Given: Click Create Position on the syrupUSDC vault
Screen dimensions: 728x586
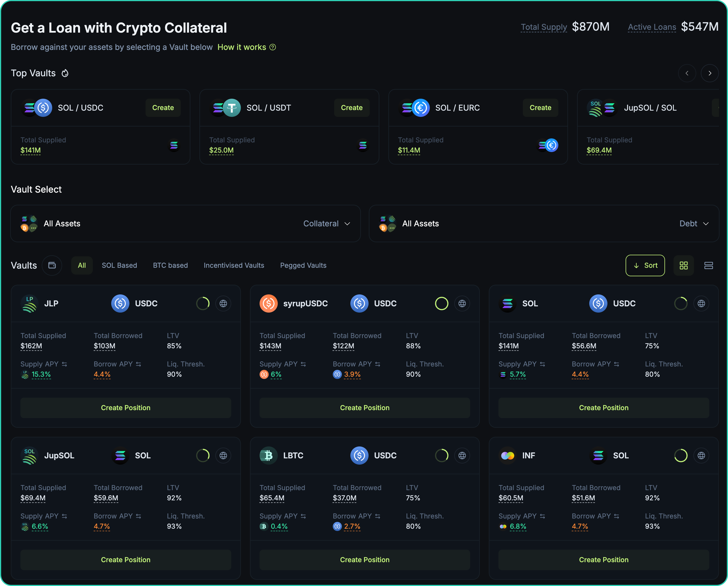Looking at the screenshot, I should [364, 408].
